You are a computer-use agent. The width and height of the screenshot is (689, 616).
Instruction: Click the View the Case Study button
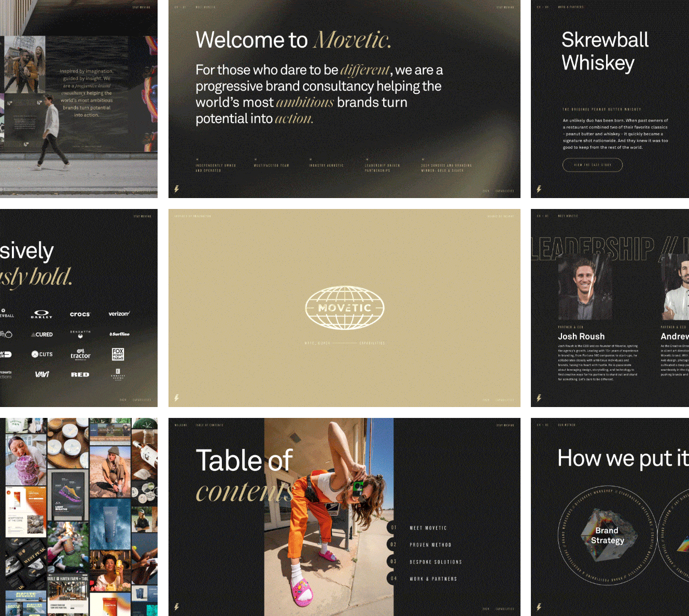pyautogui.click(x=592, y=165)
